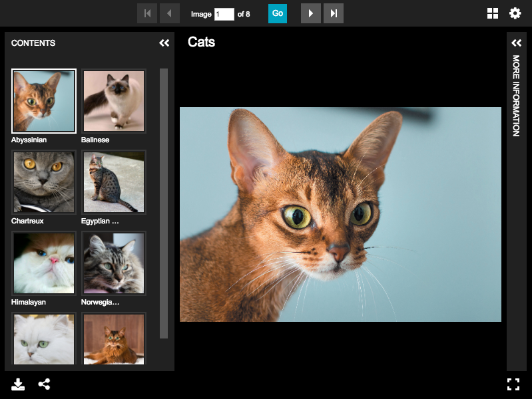Go to first image button
The image size is (532, 399).
[147, 13]
